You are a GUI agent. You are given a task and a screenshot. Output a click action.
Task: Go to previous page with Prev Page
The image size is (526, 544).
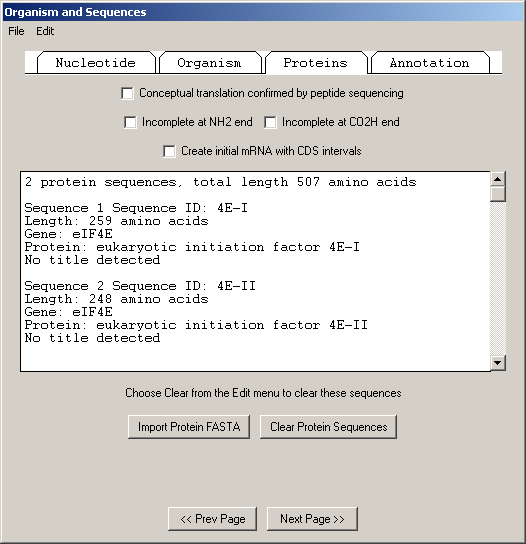(212, 519)
